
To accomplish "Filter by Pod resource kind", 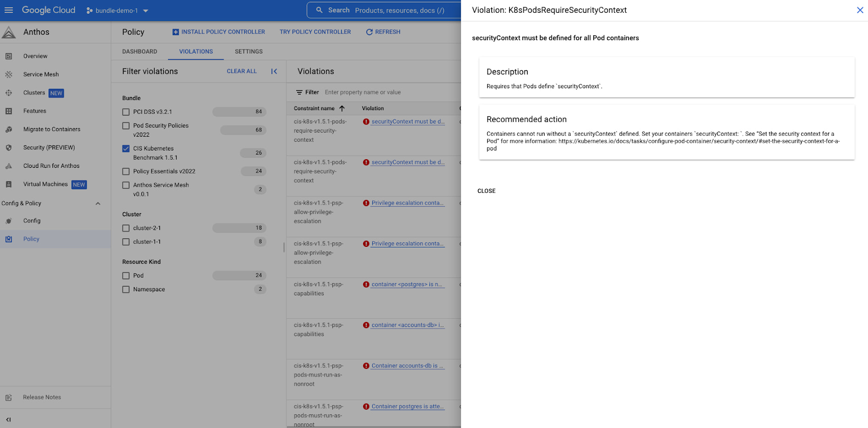I will 126,275.
